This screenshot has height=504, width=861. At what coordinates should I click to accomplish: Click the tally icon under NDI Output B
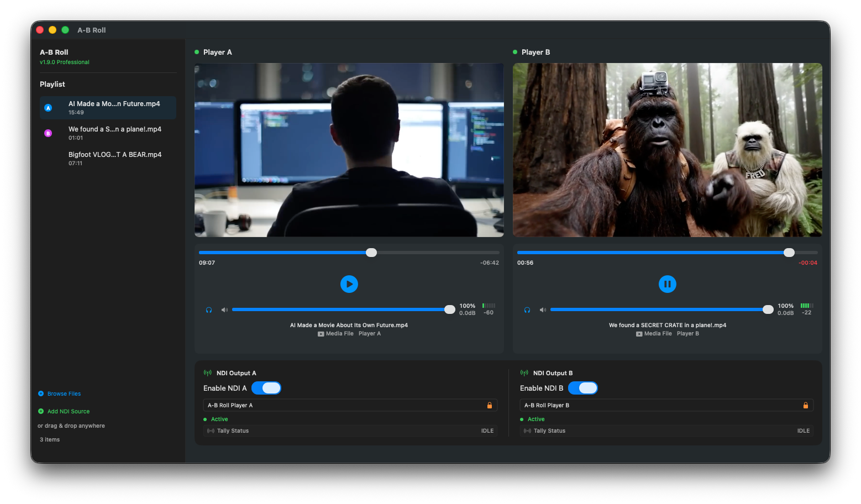coord(527,431)
